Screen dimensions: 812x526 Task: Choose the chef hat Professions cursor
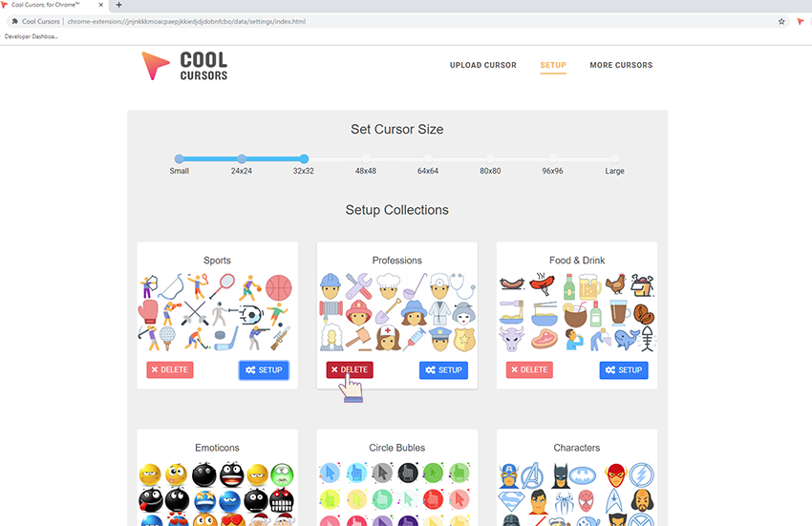point(388,286)
